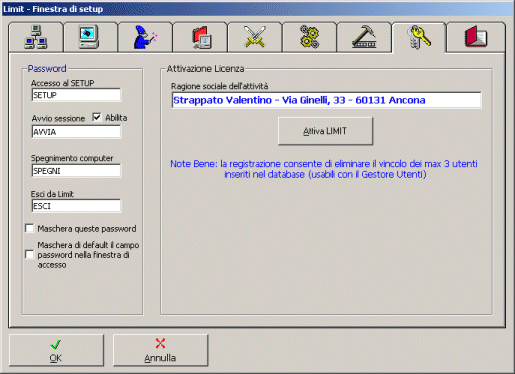Confirm with the OK button

56,350
